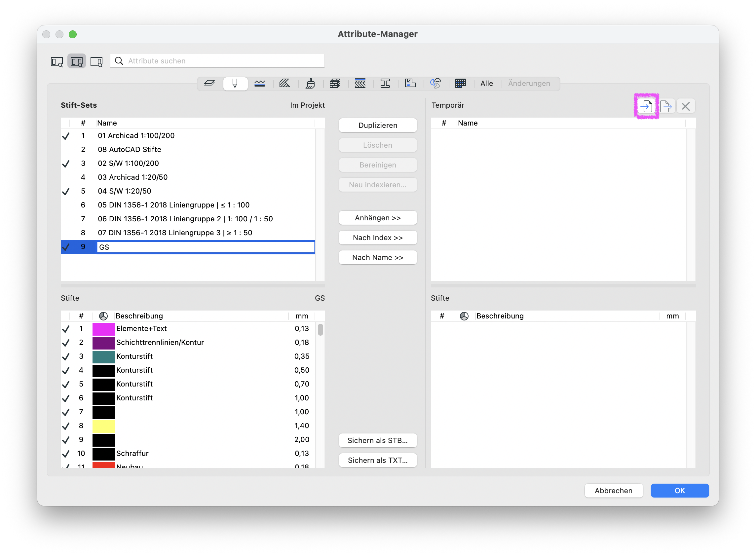Toggle checkmark for pen 10 Schraffur
756x555 pixels.
[66, 454]
